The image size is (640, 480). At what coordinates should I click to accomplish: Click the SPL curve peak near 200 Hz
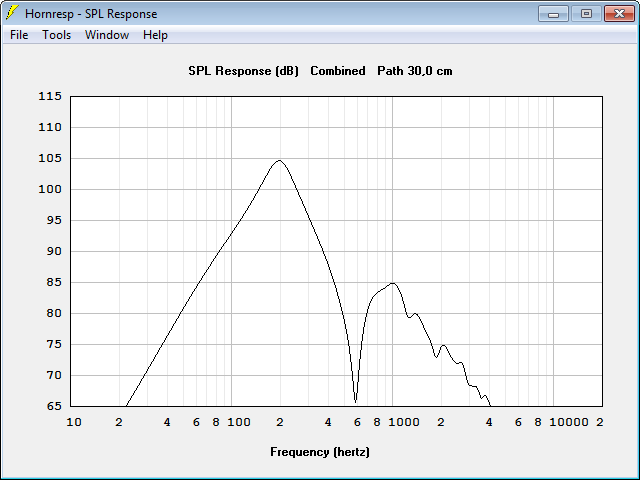(x=279, y=160)
